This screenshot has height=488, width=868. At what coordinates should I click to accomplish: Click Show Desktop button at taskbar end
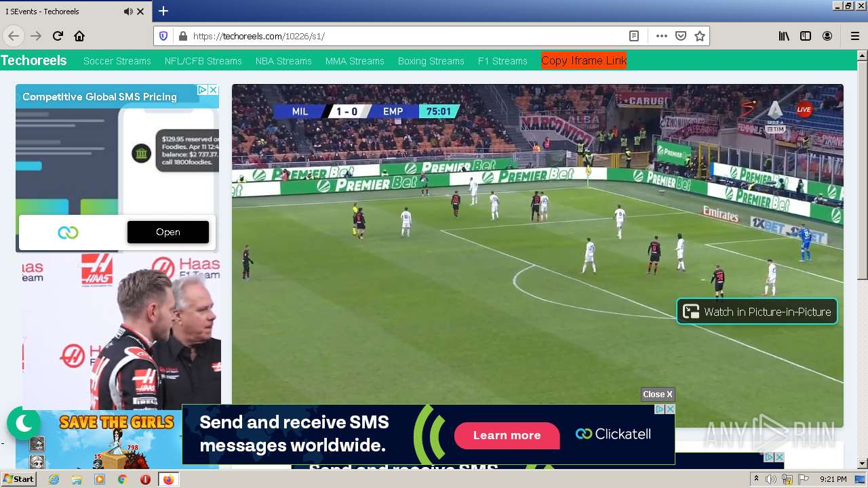click(x=861, y=479)
